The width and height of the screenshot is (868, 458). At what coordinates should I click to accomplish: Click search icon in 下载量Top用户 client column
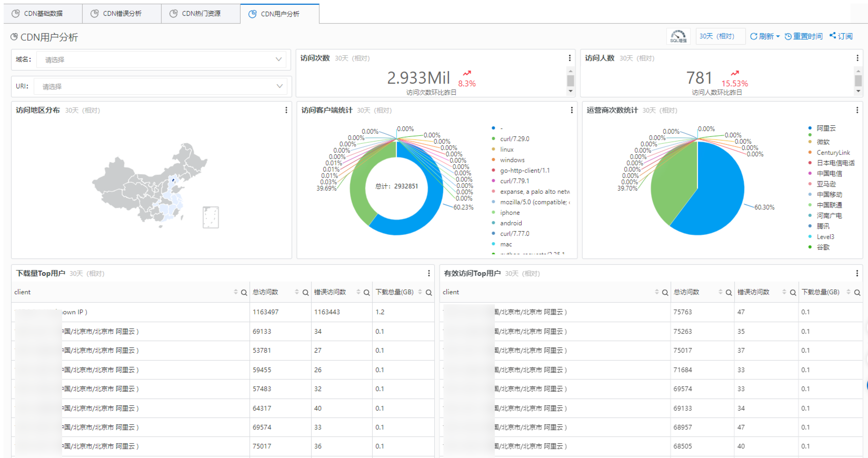click(244, 292)
